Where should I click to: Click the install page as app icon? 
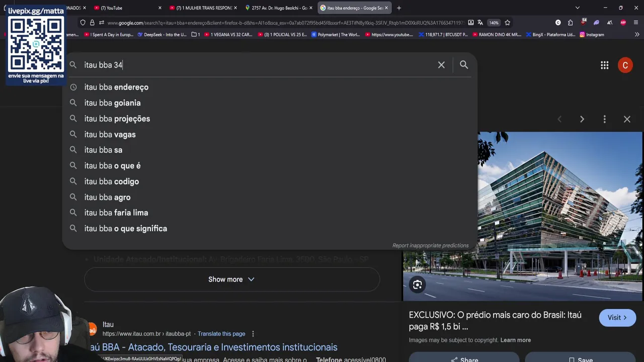pyautogui.click(x=470, y=23)
